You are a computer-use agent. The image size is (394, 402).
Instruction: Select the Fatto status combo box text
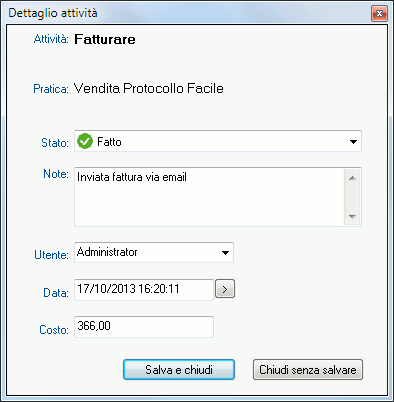coord(109,142)
